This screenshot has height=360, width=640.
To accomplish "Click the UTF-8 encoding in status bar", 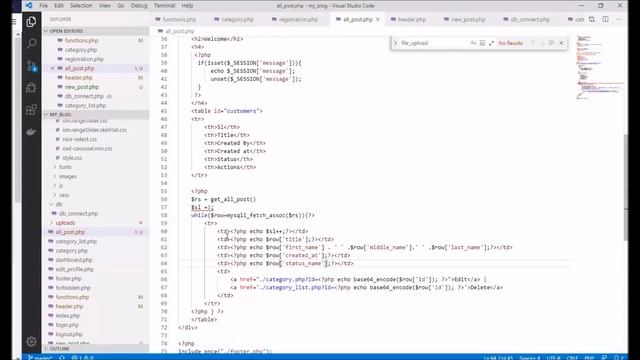I will [553, 358].
